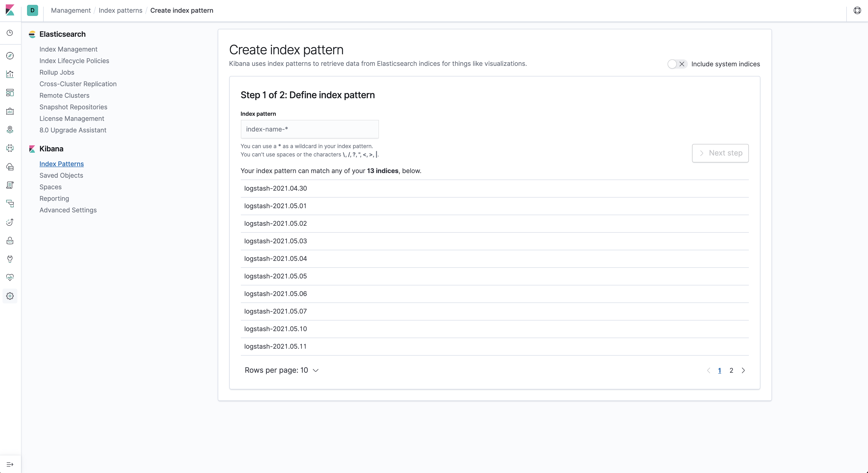The image size is (868, 473).
Task: Click the Maps icon in sidebar
Action: (10, 129)
